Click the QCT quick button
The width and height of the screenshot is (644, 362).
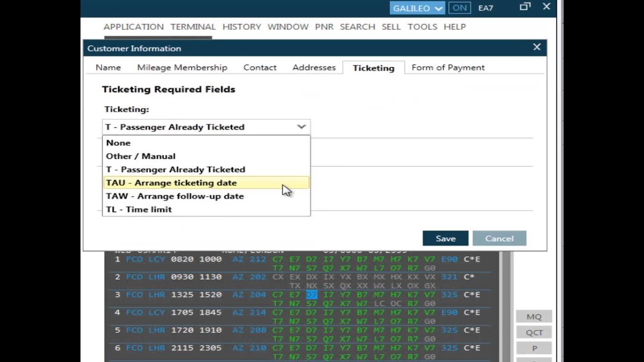pyautogui.click(x=534, y=332)
